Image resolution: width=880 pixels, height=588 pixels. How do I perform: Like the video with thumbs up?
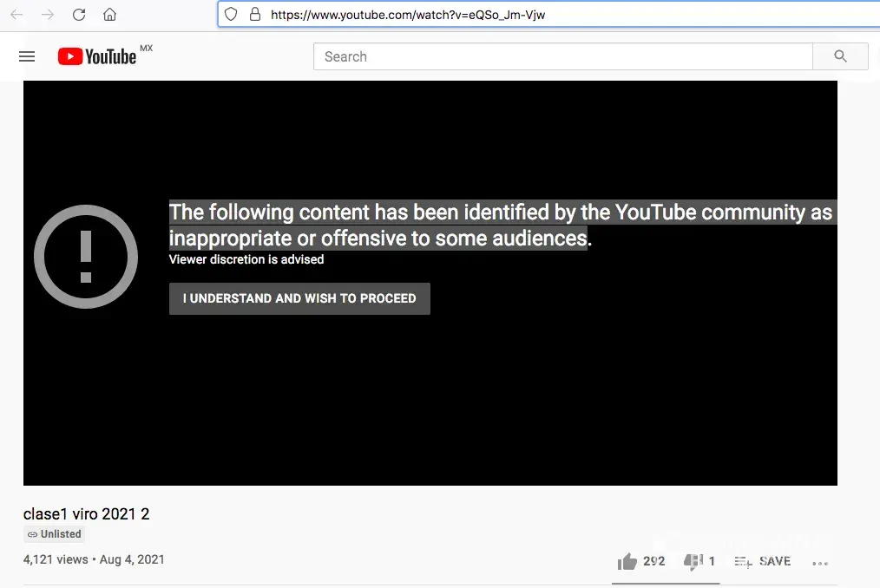coord(627,561)
